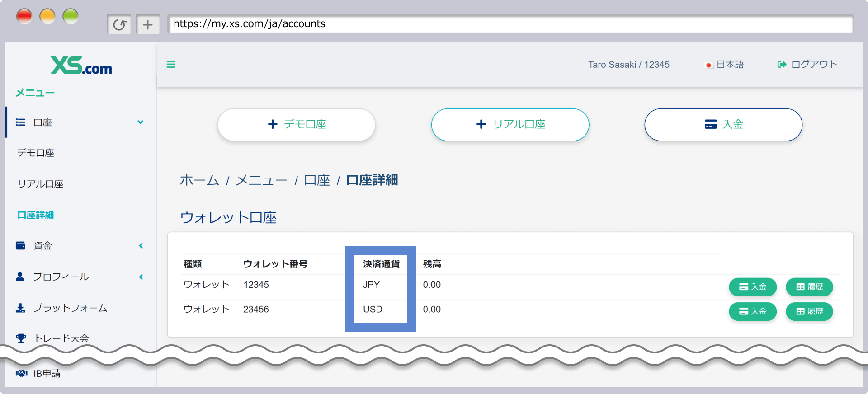Click ホーム in the breadcrumb

pos(199,180)
